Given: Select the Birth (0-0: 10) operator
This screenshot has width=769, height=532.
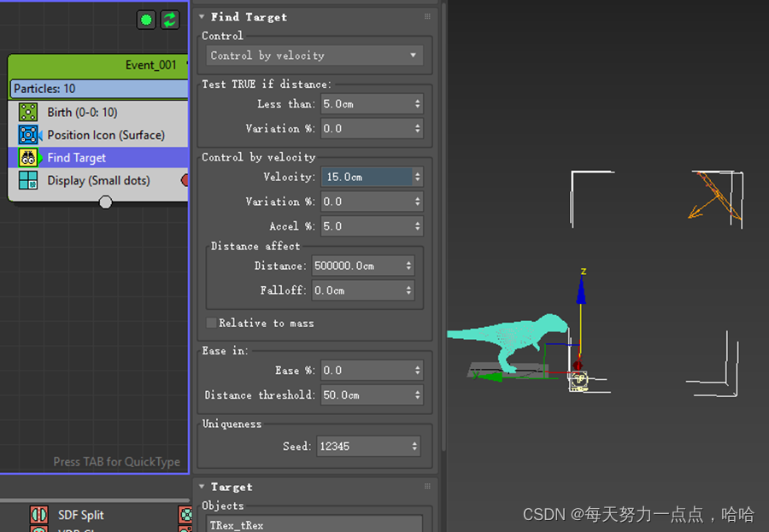Looking at the screenshot, I should click(x=98, y=112).
